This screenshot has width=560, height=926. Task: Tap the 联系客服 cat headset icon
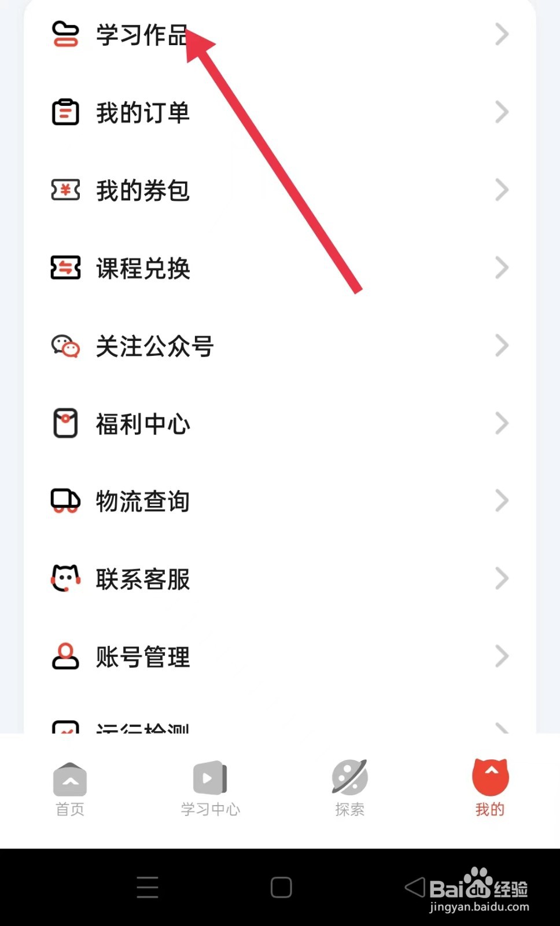[x=65, y=579]
